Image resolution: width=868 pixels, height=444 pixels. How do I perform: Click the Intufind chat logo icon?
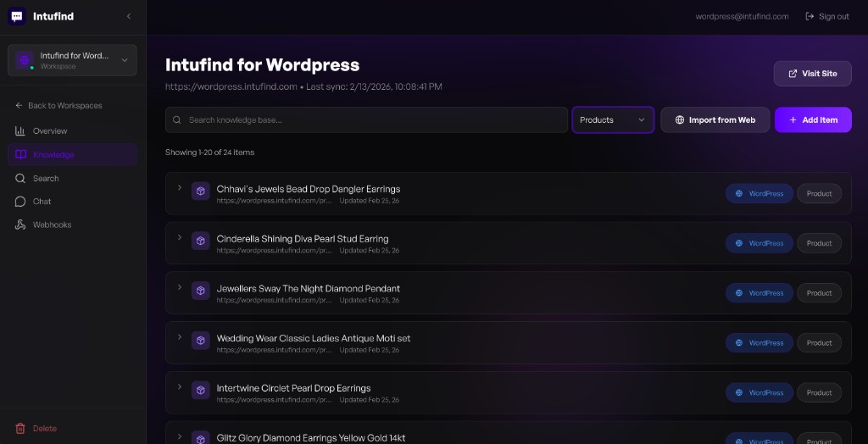17,16
